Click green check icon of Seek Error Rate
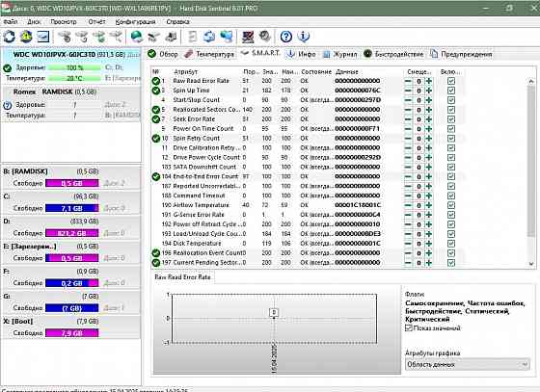The image size is (540, 392). [x=156, y=119]
